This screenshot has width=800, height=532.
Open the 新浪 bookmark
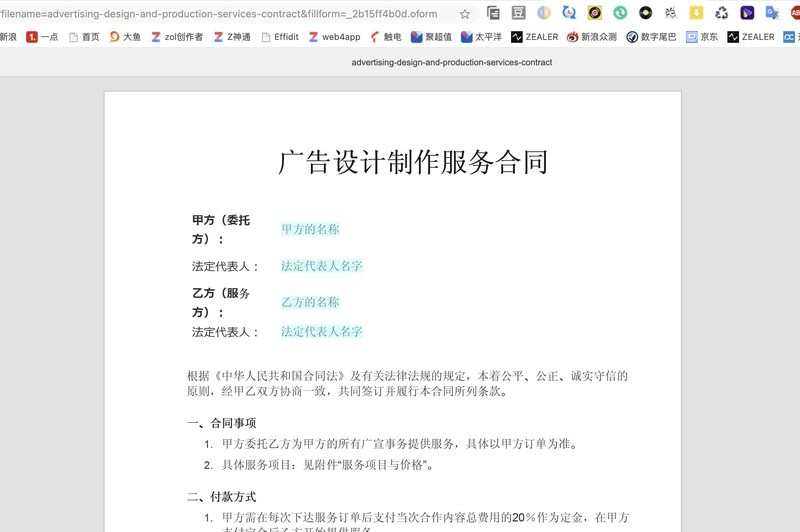(8, 37)
